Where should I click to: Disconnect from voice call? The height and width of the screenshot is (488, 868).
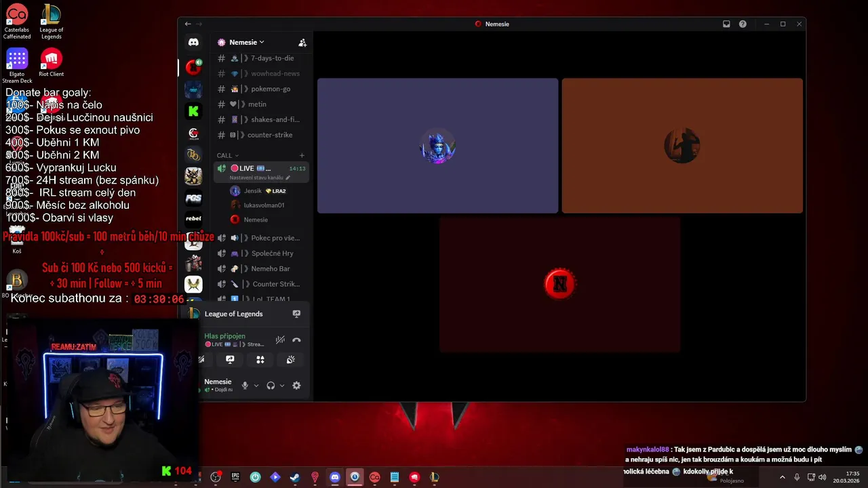coord(296,340)
